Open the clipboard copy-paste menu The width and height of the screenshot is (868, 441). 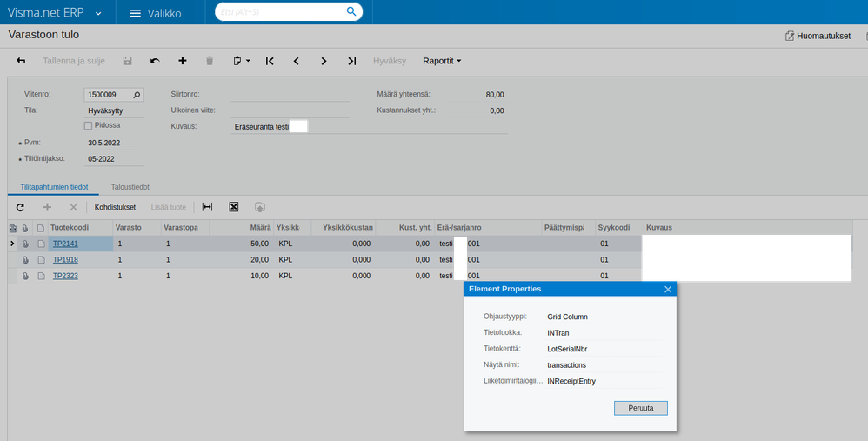242,61
